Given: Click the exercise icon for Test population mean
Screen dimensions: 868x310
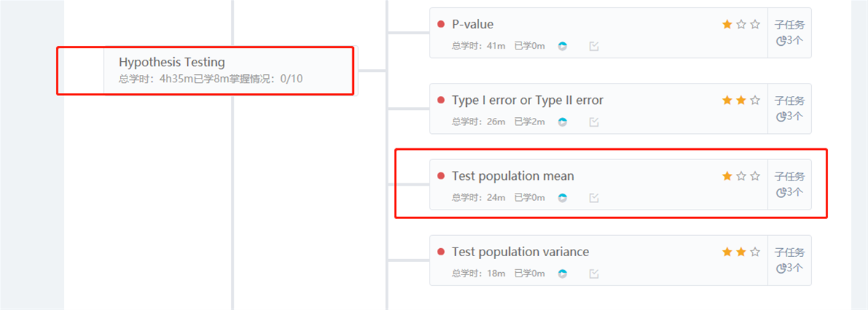Looking at the screenshot, I should [x=593, y=197].
